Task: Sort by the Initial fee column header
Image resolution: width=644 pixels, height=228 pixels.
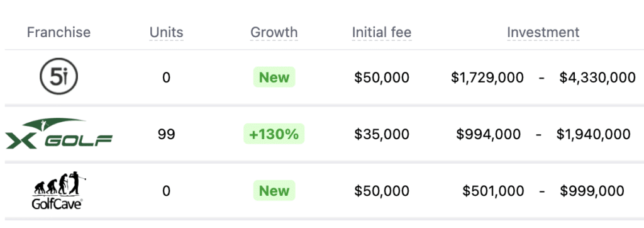Action: tap(382, 32)
